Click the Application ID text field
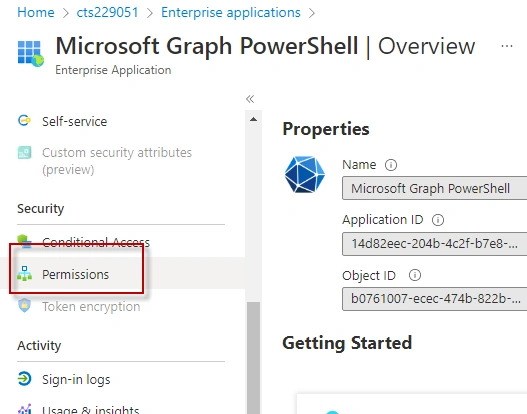Image resolution: width=527 pixels, height=414 pixels. point(435,244)
